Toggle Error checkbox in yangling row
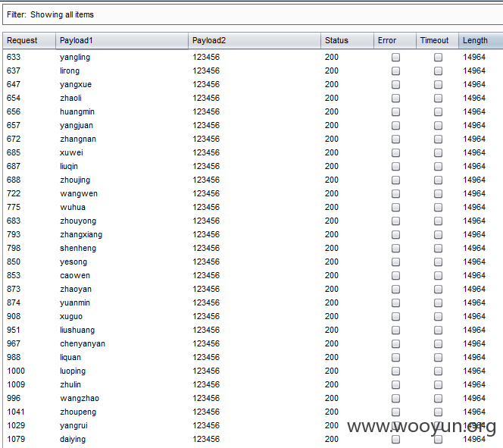This screenshot has width=503, height=448. point(396,57)
